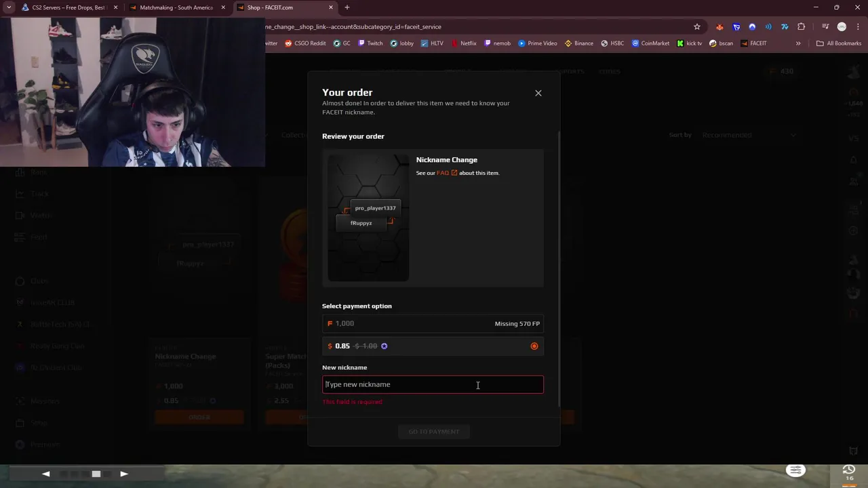The height and width of the screenshot is (488, 868).
Task: Select the 1,000 FACEIT points payment option
Action: tap(433, 324)
